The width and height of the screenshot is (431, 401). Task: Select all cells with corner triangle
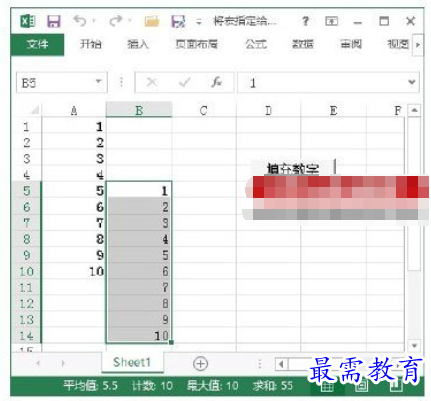(x=34, y=110)
